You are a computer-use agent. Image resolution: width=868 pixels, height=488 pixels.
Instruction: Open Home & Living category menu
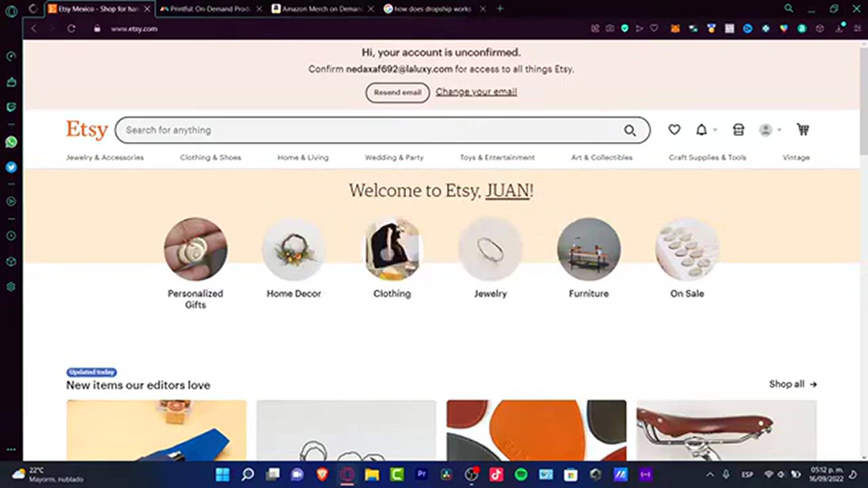(303, 157)
